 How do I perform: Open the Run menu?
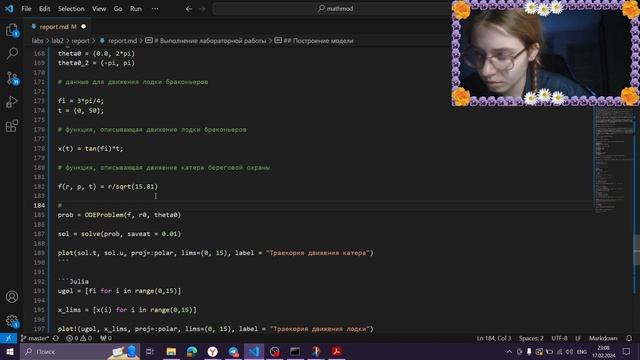coord(136,9)
